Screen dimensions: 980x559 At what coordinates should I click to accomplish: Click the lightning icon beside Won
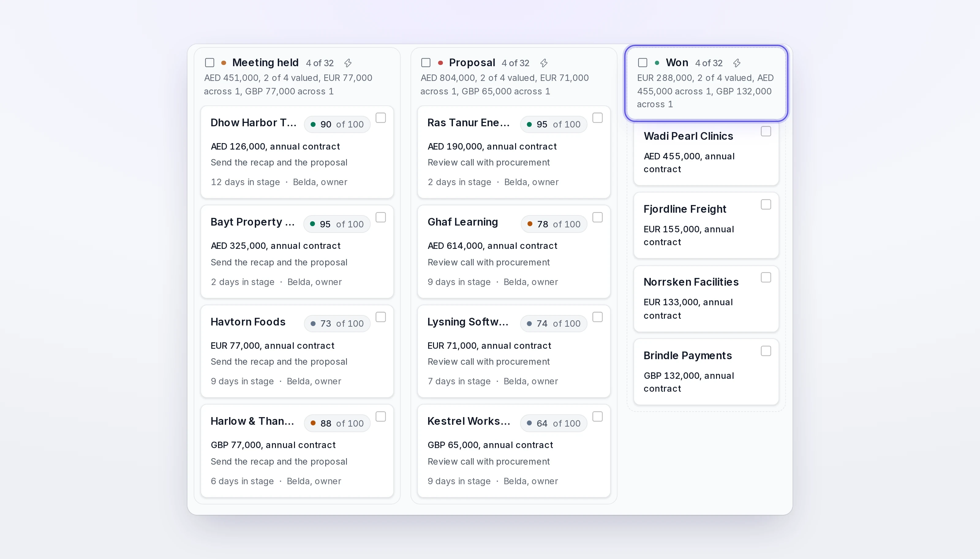pyautogui.click(x=737, y=63)
